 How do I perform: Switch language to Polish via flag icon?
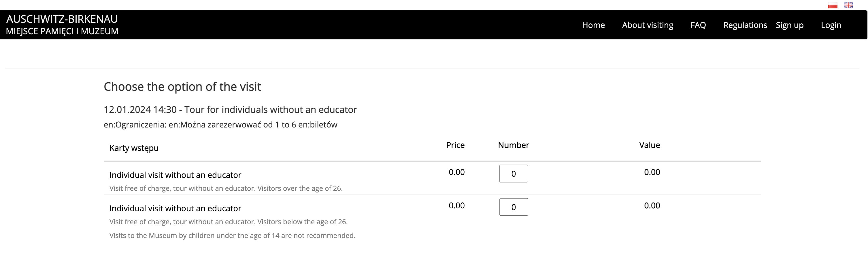tap(833, 5)
